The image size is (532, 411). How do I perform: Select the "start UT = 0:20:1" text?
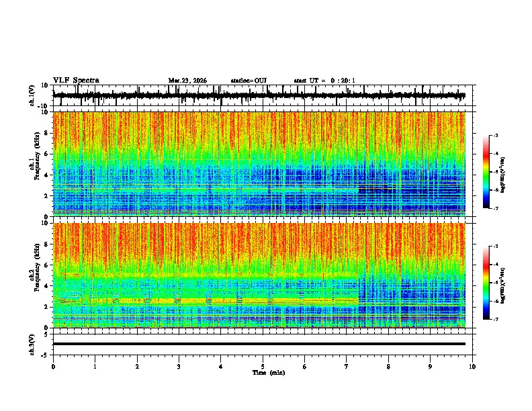(x=324, y=81)
